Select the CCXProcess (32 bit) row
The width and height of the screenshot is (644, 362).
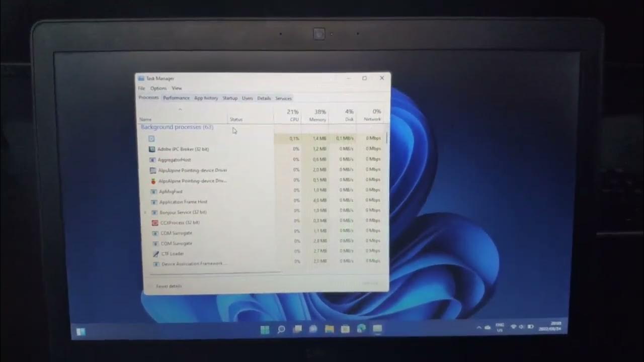pos(263,222)
